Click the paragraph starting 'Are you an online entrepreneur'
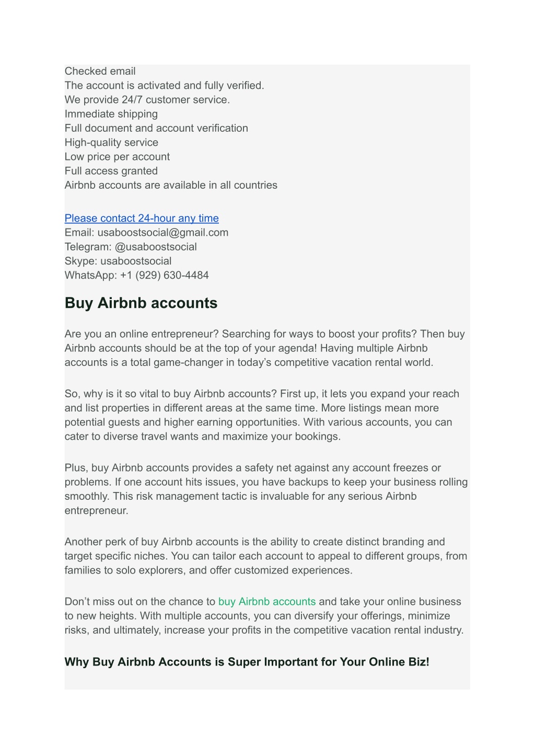Image resolution: width=535 pixels, height=756 pixels. pos(265,348)
